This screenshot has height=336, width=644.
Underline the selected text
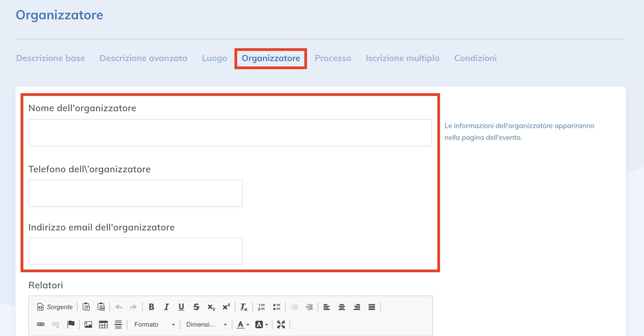tap(181, 307)
